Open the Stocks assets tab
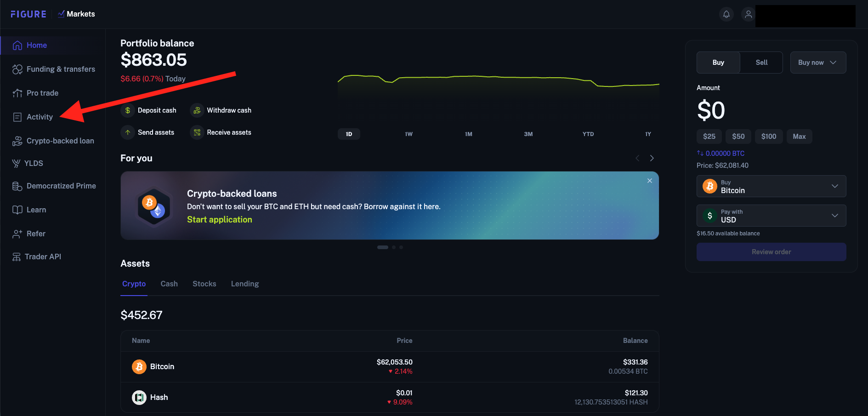The image size is (868, 416). click(x=204, y=284)
